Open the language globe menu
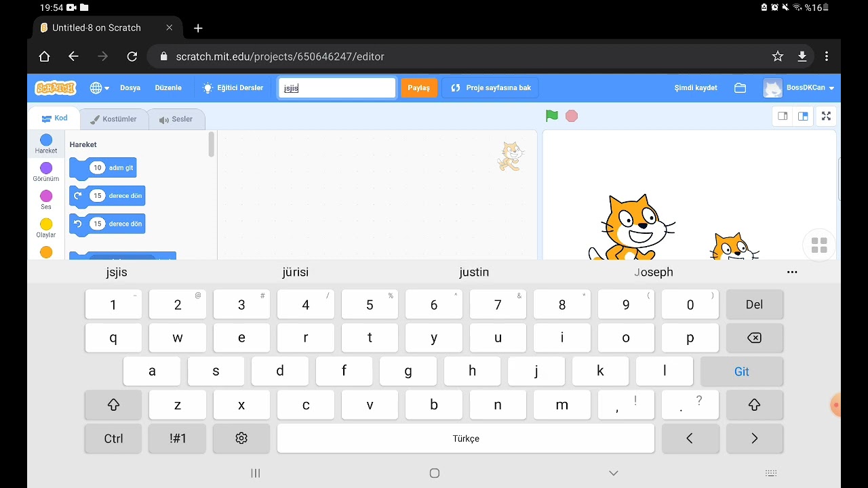 [x=99, y=88]
